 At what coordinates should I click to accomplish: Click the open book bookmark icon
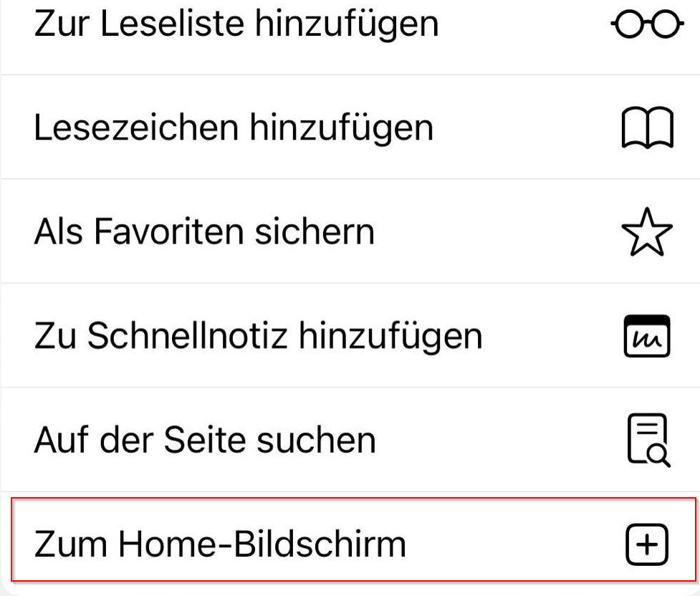coord(647,128)
